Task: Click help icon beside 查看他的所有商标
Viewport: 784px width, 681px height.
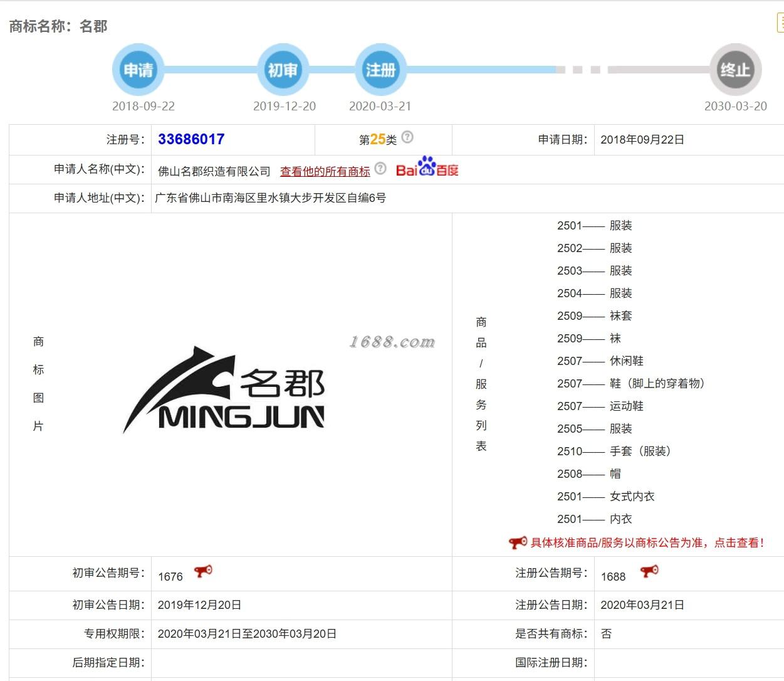Action: point(380,169)
